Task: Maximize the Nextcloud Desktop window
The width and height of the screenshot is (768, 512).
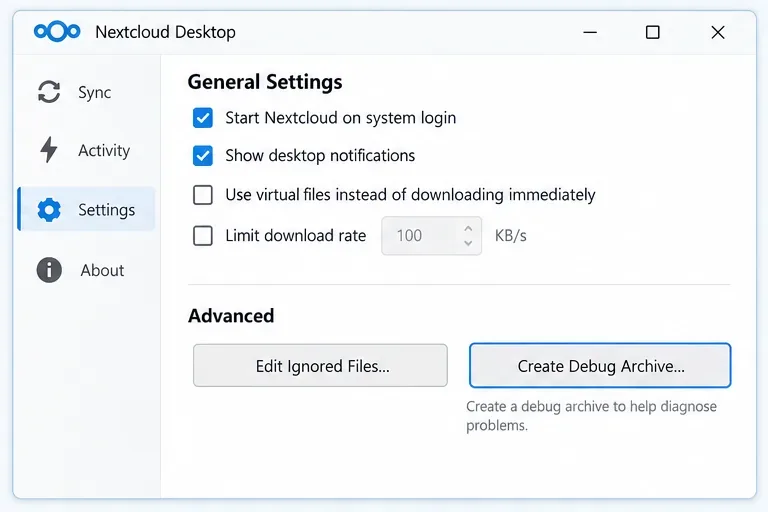Action: pyautogui.click(x=652, y=32)
